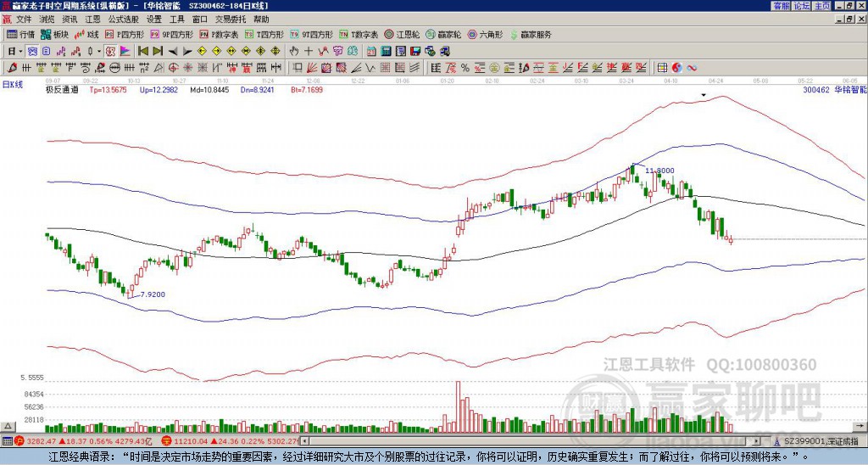Click the Tp=13.5675 value
The image size is (868, 465).
tap(108, 89)
